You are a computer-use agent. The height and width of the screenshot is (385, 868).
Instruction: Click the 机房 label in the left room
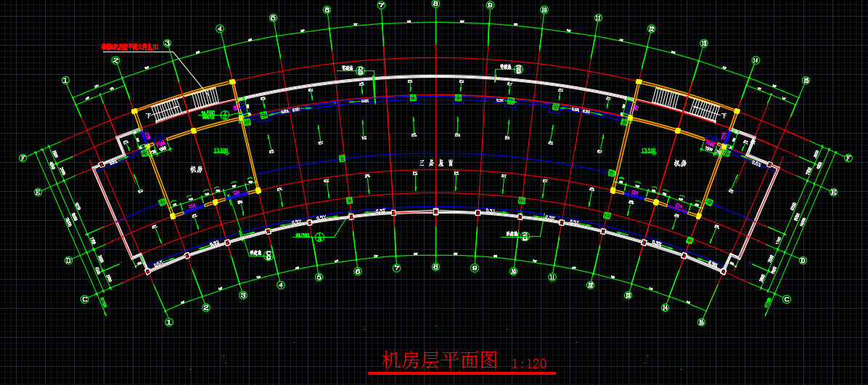tap(197, 169)
